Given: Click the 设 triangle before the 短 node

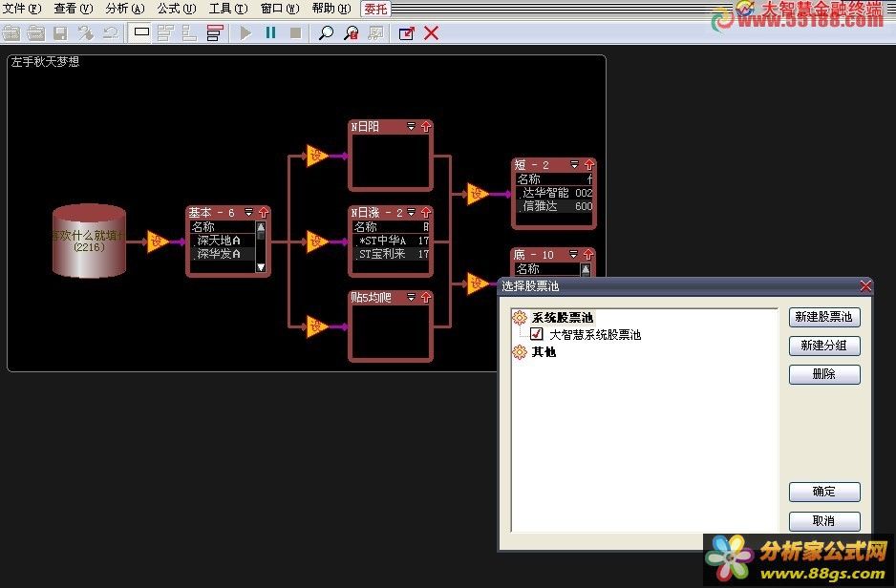Looking at the screenshot, I should [477, 194].
